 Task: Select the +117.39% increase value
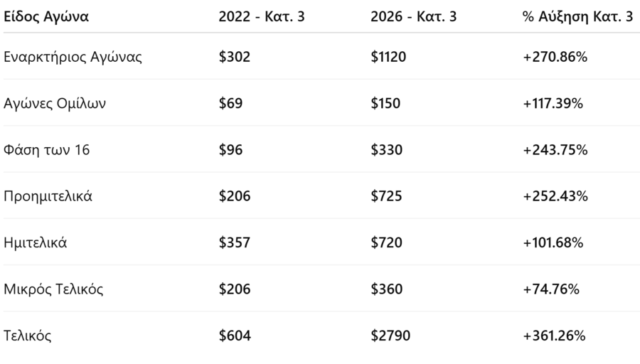(553, 103)
